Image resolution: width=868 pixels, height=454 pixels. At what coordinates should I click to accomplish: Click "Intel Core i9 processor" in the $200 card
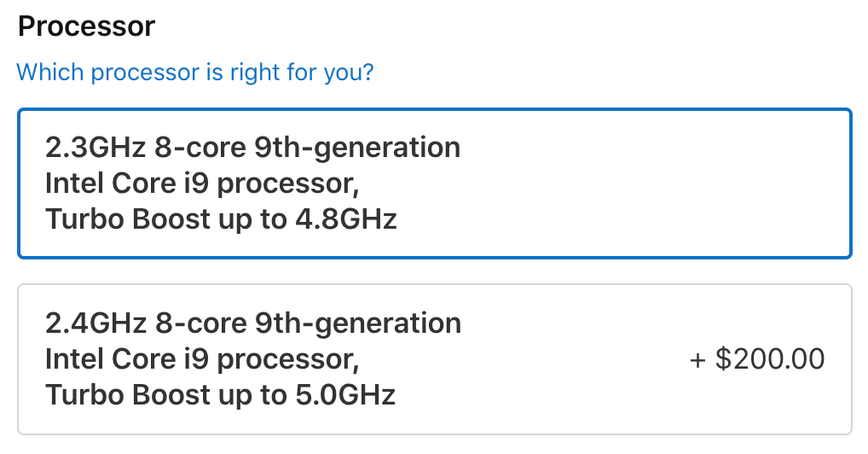pos(201,359)
